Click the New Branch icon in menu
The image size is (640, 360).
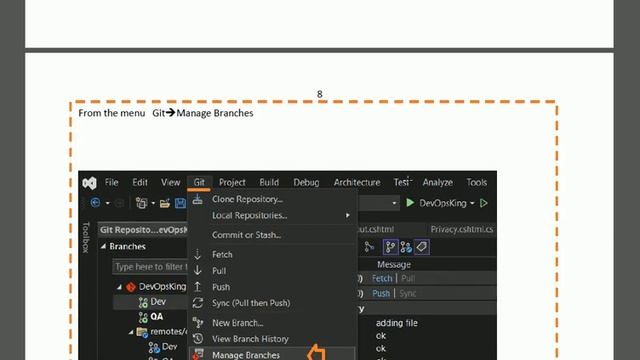[198, 323]
